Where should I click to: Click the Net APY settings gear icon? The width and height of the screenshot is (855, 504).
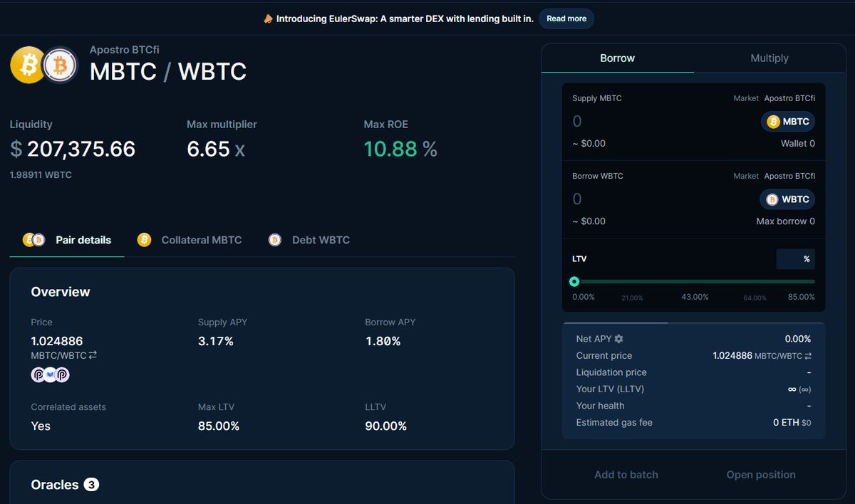point(618,339)
